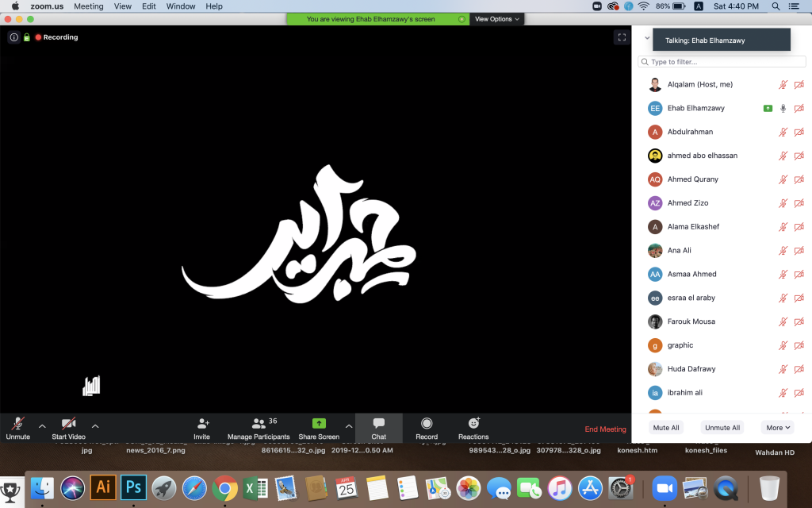Viewport: 812px width, 508px height.
Task: Click Ana Ali's muted microphone icon
Action: [783, 251]
